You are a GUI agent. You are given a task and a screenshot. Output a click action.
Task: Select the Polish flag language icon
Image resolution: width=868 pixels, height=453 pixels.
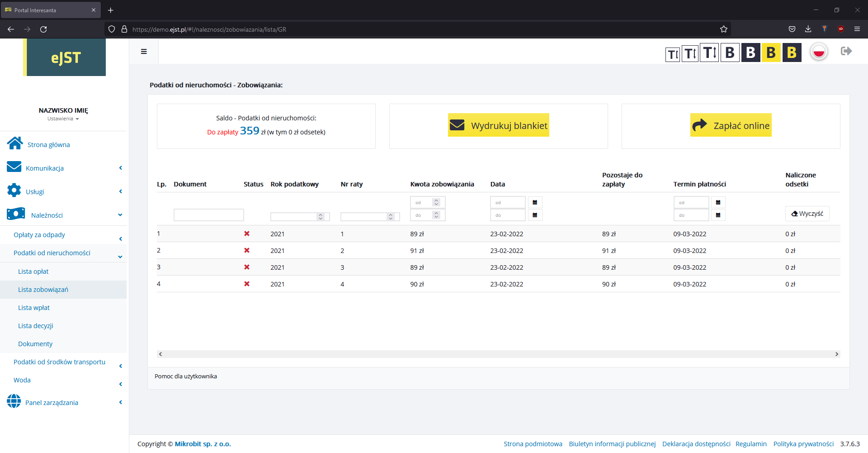click(819, 52)
